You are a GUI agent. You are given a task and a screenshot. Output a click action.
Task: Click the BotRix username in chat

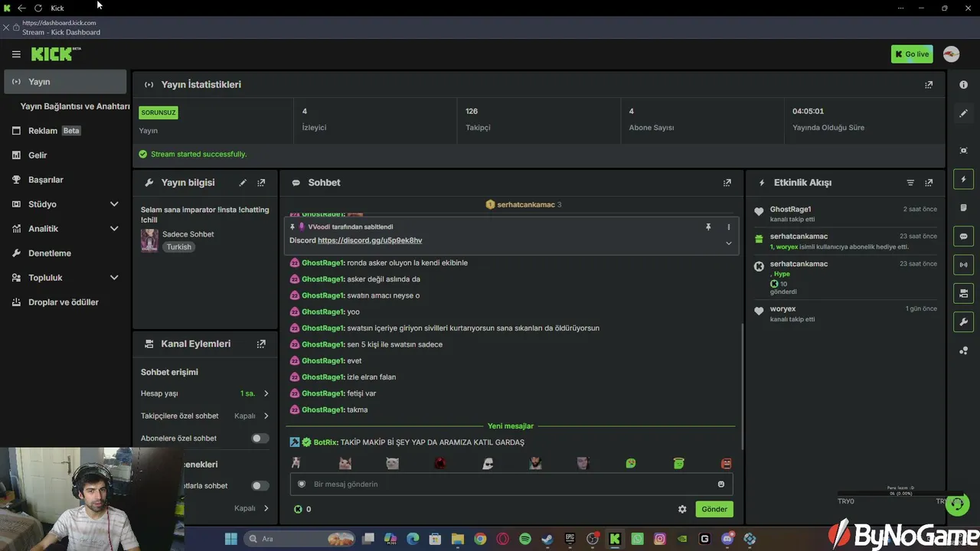point(325,442)
